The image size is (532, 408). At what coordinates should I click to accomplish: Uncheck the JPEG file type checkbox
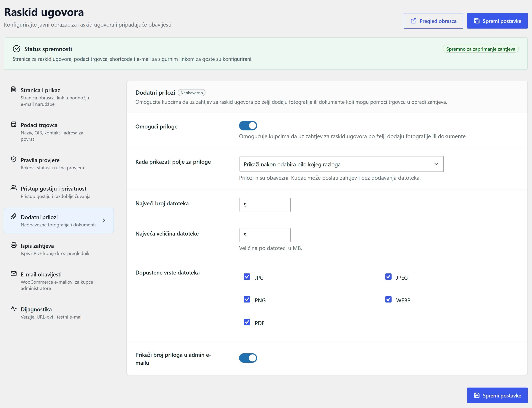[x=388, y=277]
